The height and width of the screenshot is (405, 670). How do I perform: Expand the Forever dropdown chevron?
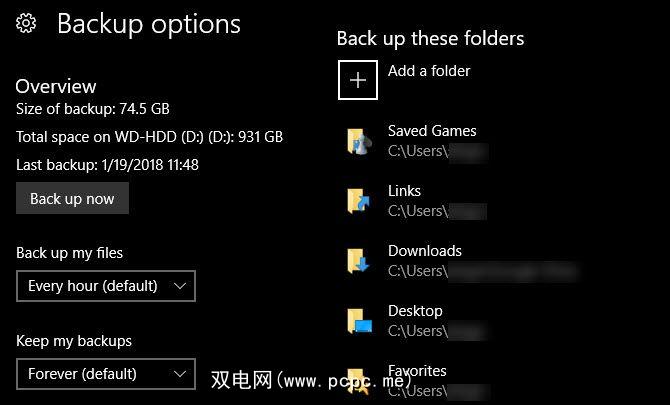pyautogui.click(x=180, y=374)
